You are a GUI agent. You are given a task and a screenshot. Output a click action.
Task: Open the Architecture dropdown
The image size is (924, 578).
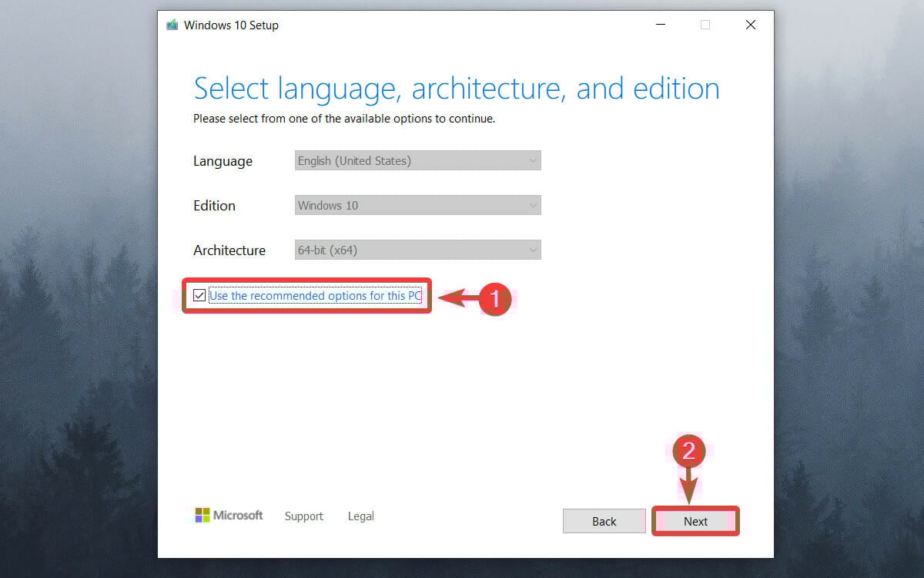418,250
